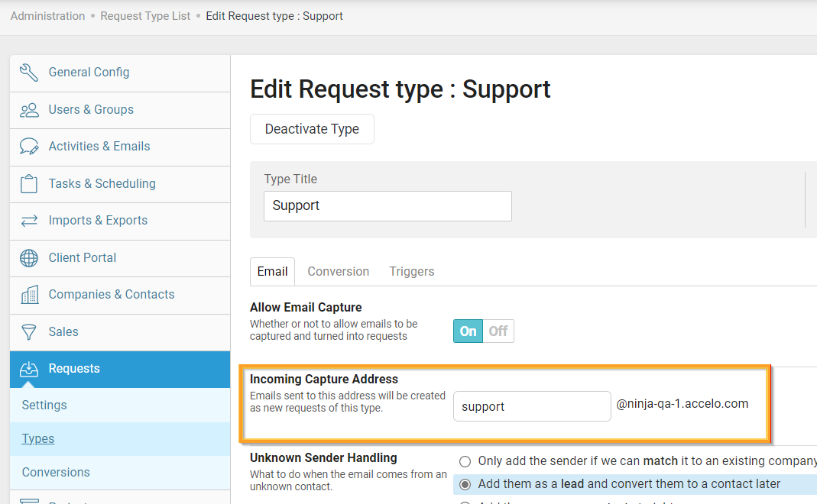The width and height of the screenshot is (817, 504).
Task: Turn Allow Email Capture to Off
Action: 498,331
